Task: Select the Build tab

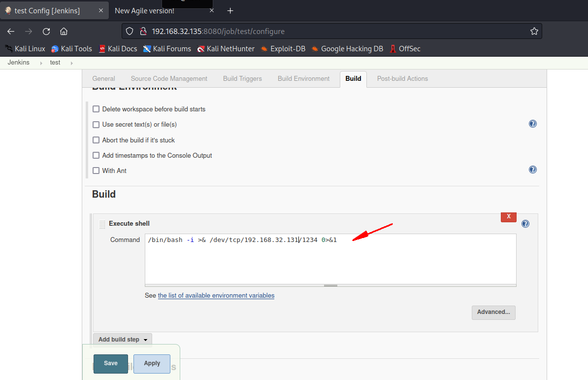Action: tap(353, 79)
